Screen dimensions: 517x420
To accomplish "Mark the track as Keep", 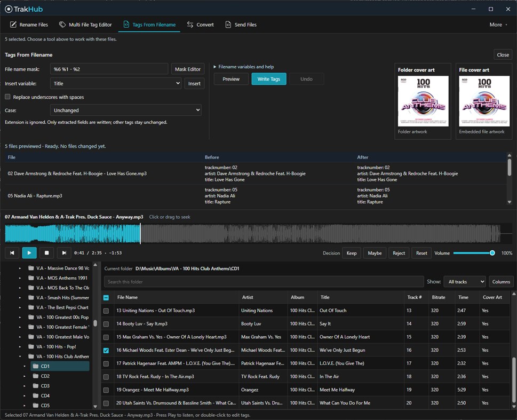I will point(352,253).
